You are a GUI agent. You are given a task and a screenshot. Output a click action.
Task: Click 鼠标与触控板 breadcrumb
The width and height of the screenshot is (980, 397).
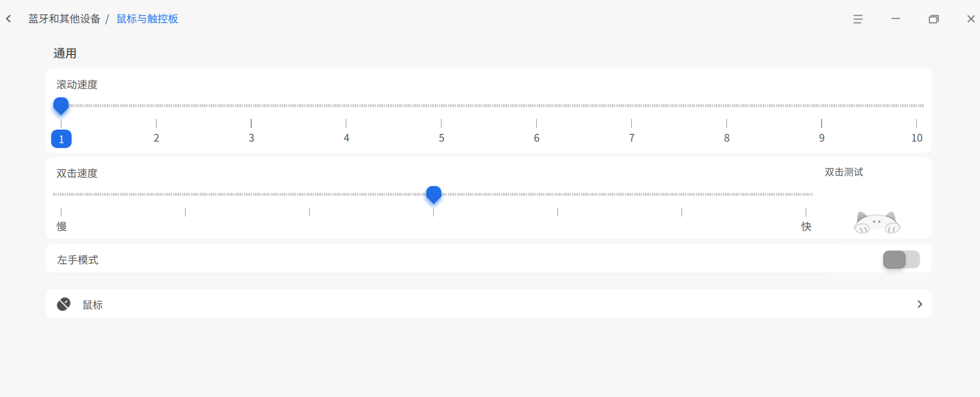(x=147, y=19)
